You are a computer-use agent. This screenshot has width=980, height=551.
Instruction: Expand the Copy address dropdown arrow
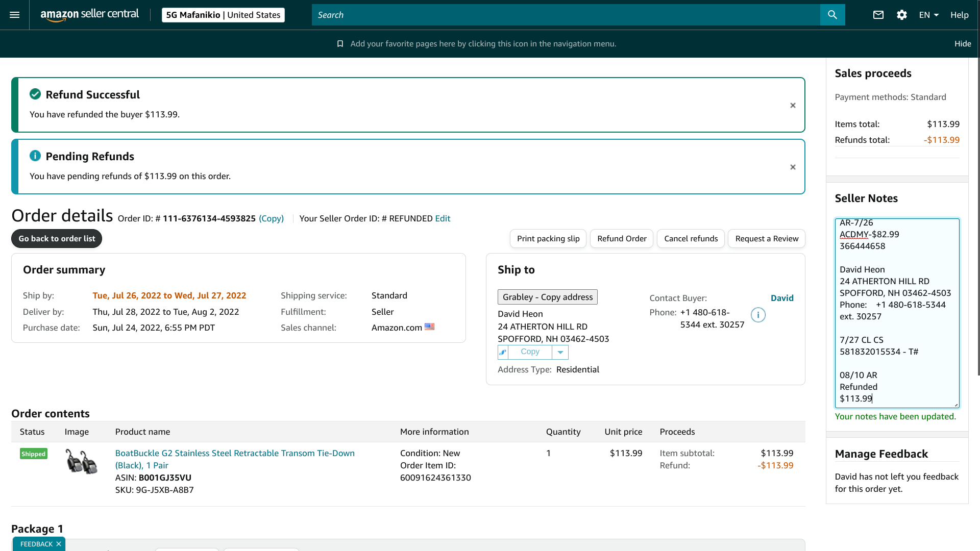pyautogui.click(x=560, y=352)
